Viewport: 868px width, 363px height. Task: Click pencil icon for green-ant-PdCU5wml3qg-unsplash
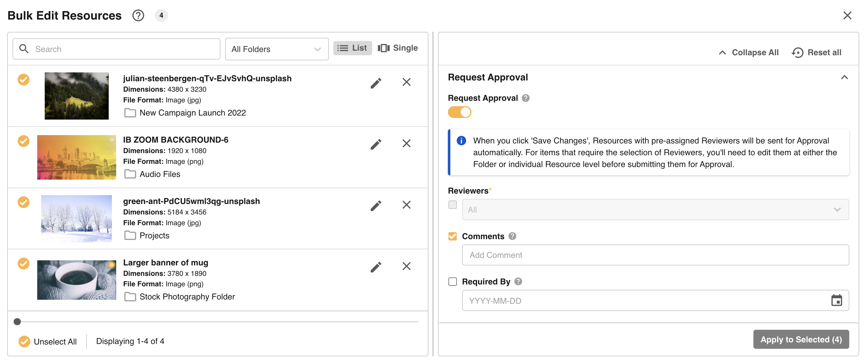click(376, 205)
